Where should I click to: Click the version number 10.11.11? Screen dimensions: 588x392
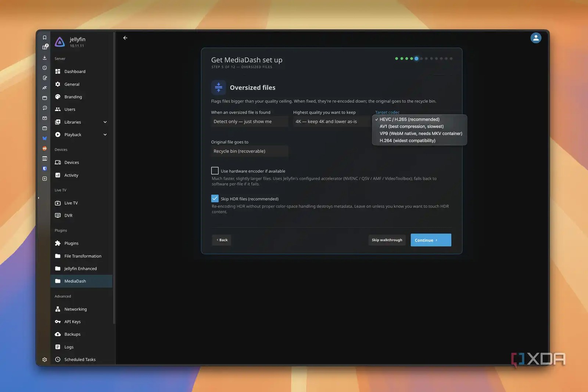77,46
